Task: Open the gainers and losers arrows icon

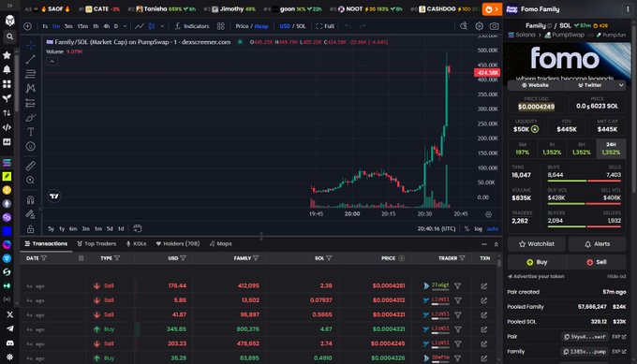Action: [x=7, y=113]
